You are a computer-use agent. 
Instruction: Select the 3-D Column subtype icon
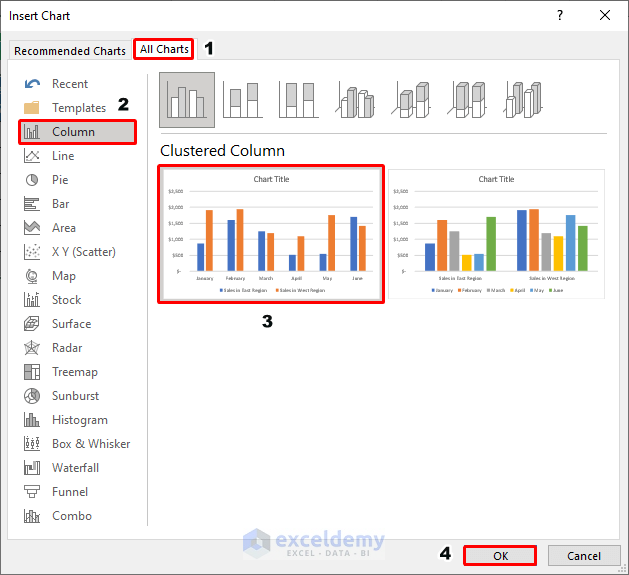point(523,100)
